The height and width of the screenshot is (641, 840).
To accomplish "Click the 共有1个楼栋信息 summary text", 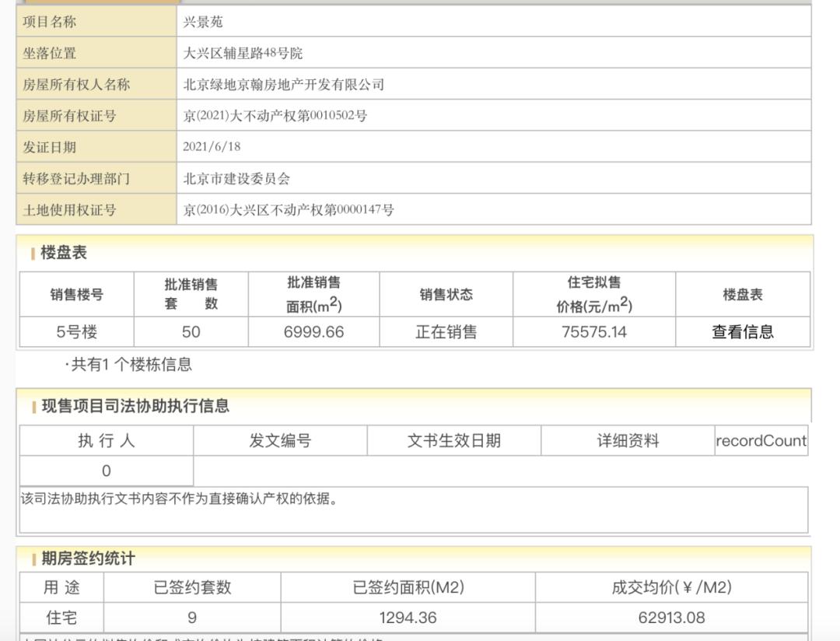I will point(128,364).
